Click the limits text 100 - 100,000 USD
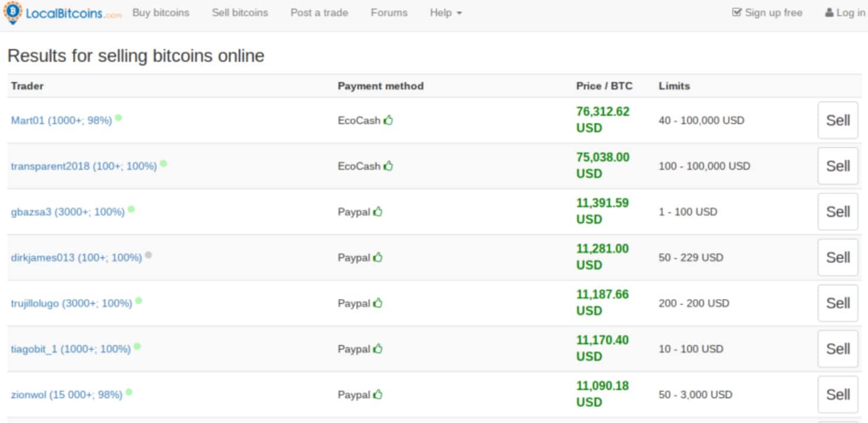The height and width of the screenshot is (423, 868). coord(704,166)
